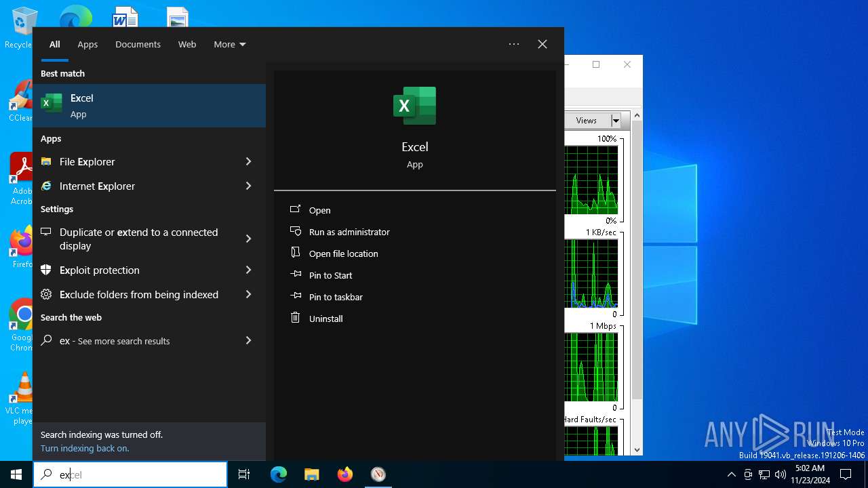Expand Duplicate or extend display chevron
The width and height of the screenshot is (868, 488).
pyautogui.click(x=248, y=239)
